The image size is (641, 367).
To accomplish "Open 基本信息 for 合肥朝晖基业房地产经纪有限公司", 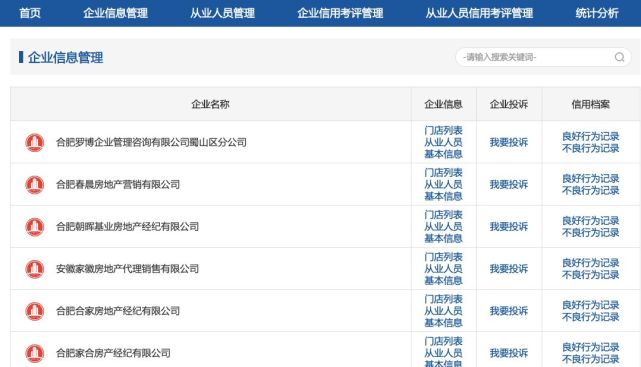I will click(443, 238).
